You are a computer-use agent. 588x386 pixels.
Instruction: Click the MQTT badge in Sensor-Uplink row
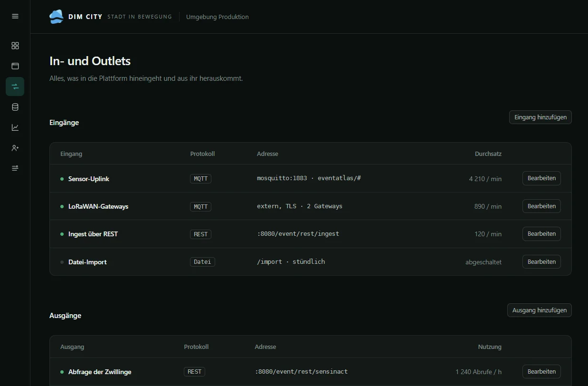tap(201, 179)
